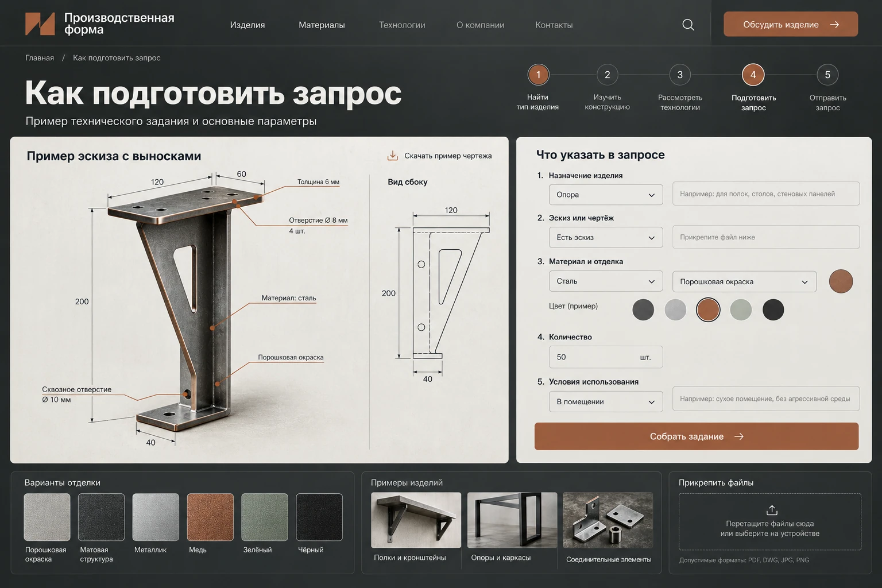Select the Порошковая окраска finish thumbnail

click(x=47, y=517)
